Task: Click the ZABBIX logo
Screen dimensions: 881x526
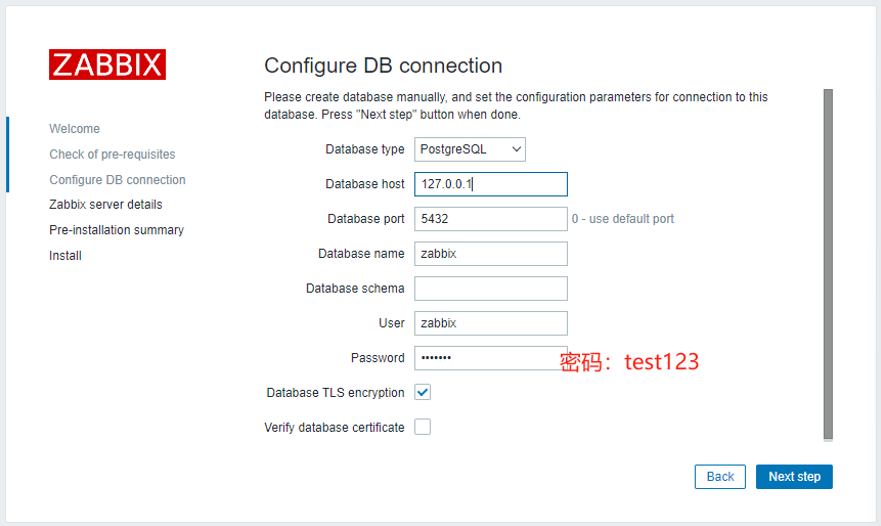Action: 107,64
